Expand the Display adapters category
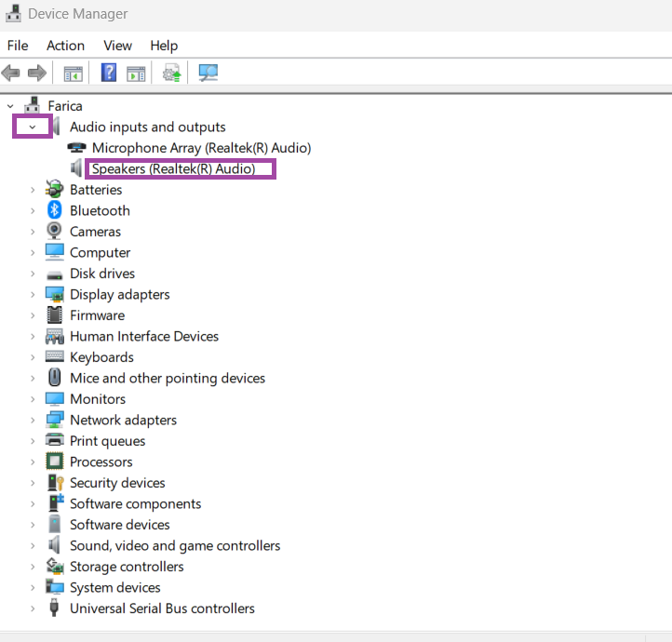Screen dimensions: 672x642 [32, 294]
